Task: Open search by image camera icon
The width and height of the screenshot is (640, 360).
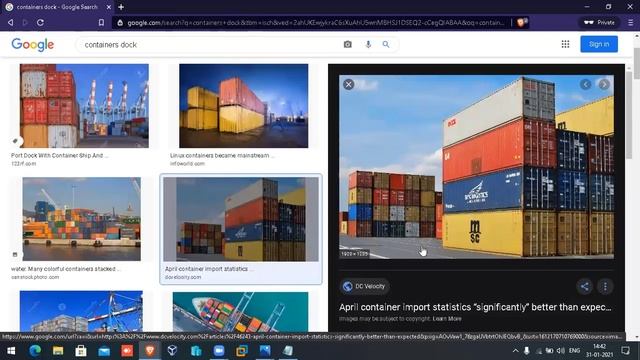Action: 347,44
